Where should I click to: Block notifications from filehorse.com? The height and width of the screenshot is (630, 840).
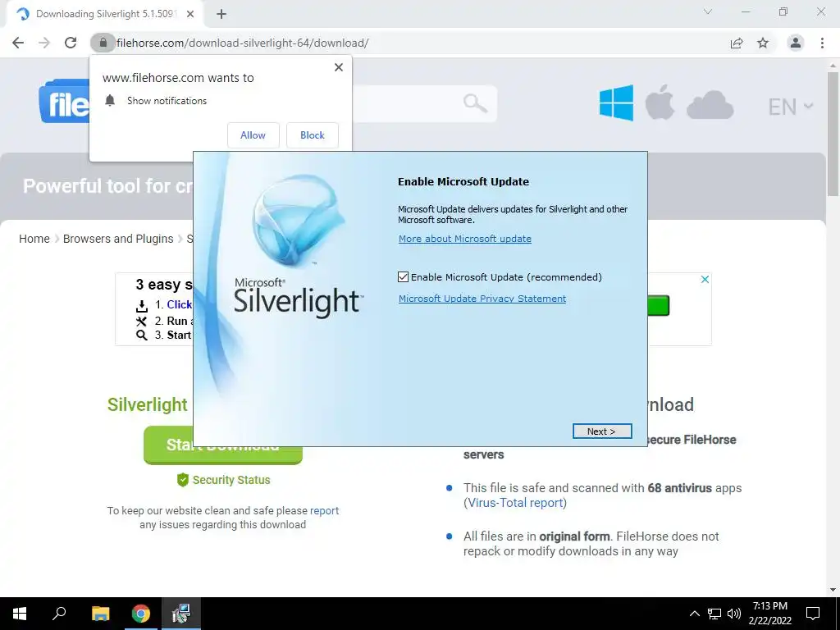[x=313, y=135]
